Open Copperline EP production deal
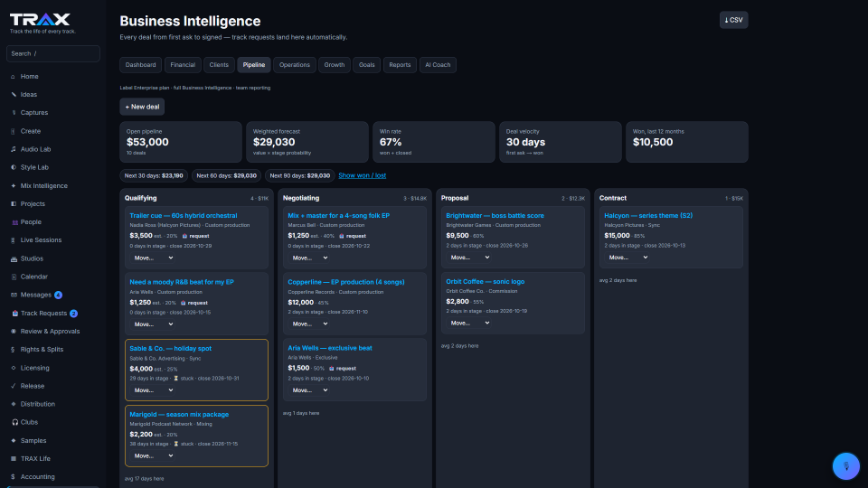The image size is (868, 488). [x=346, y=282]
